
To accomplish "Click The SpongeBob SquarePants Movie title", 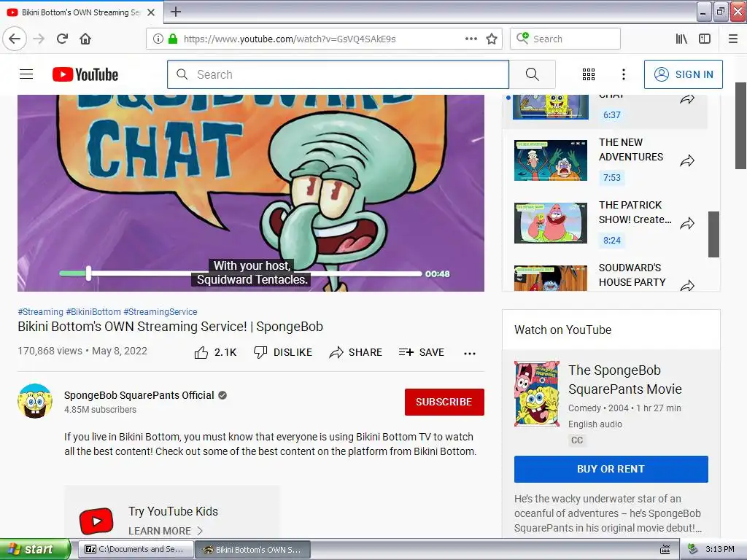I will (x=625, y=379).
